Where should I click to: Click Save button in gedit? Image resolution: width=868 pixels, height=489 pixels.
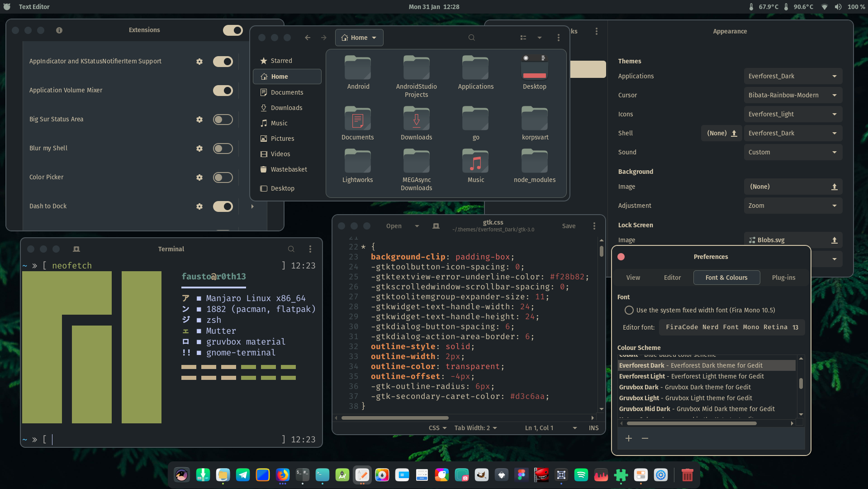pyautogui.click(x=569, y=226)
